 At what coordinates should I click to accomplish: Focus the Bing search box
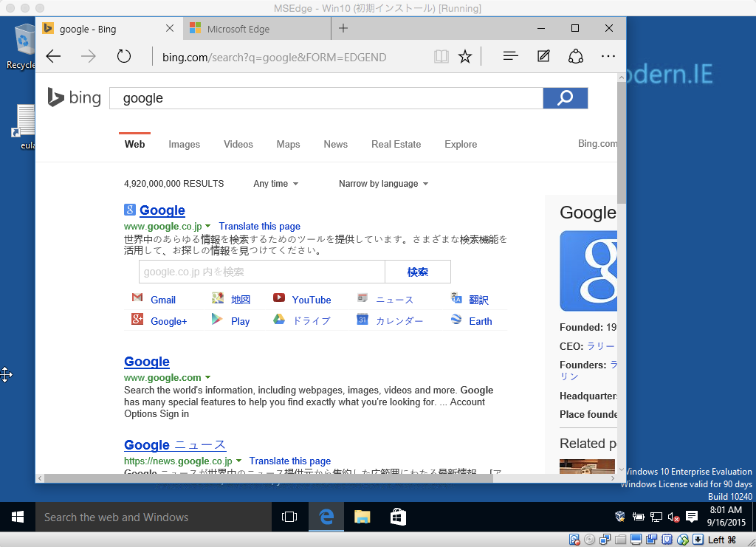point(326,98)
